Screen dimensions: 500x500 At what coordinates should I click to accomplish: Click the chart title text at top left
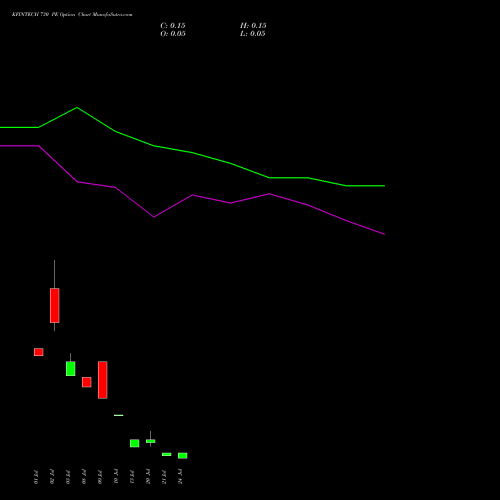(x=72, y=15)
